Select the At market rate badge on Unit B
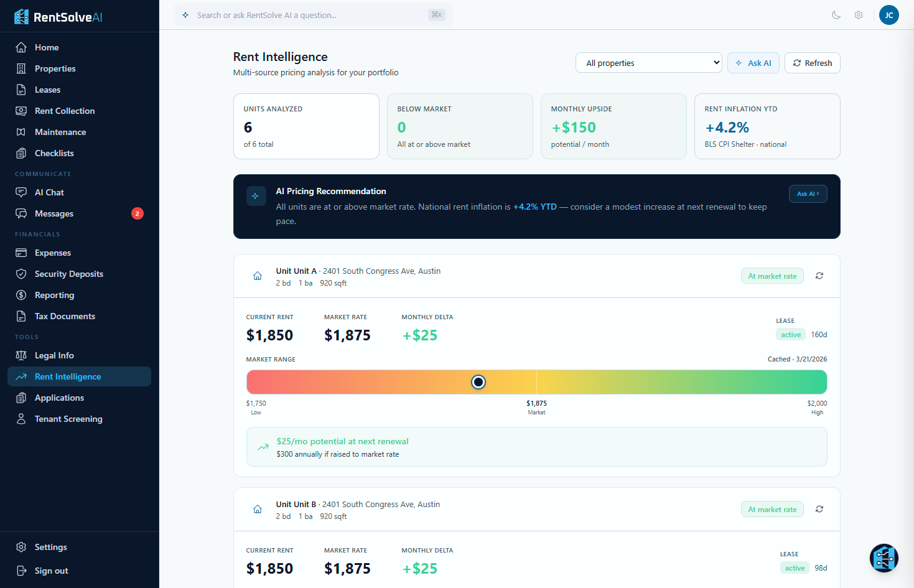The image size is (914, 588). [772, 509]
